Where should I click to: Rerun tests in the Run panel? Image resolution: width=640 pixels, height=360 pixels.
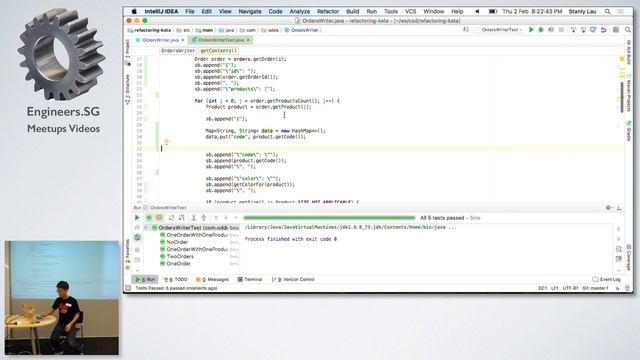coord(137,218)
